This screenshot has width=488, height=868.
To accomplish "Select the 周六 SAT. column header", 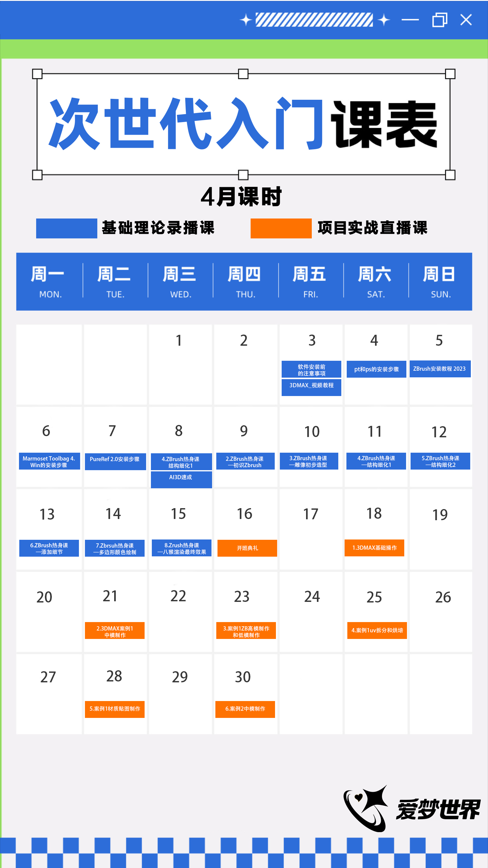I will pyautogui.click(x=376, y=281).
